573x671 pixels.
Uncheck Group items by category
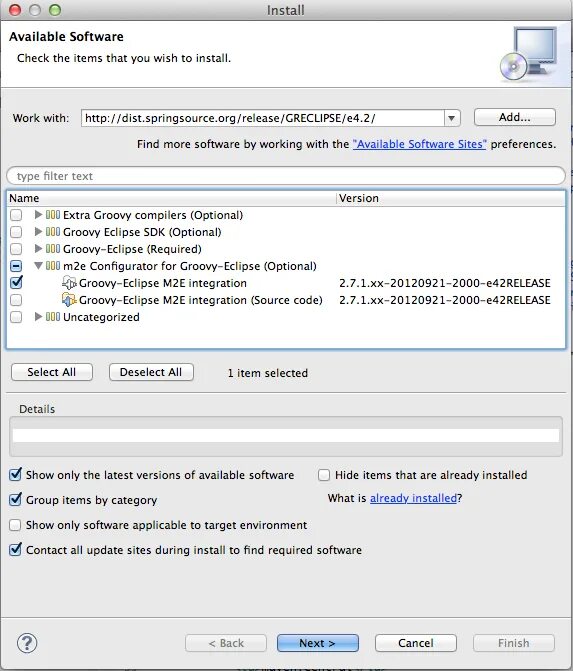coord(15,499)
